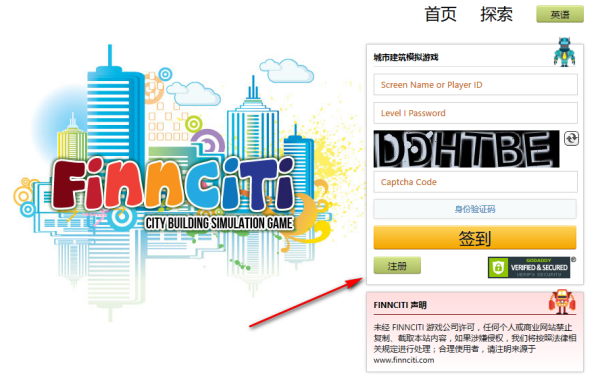600x383 pixels.
Task: Focus the Captcha Code field
Action: coord(476,182)
